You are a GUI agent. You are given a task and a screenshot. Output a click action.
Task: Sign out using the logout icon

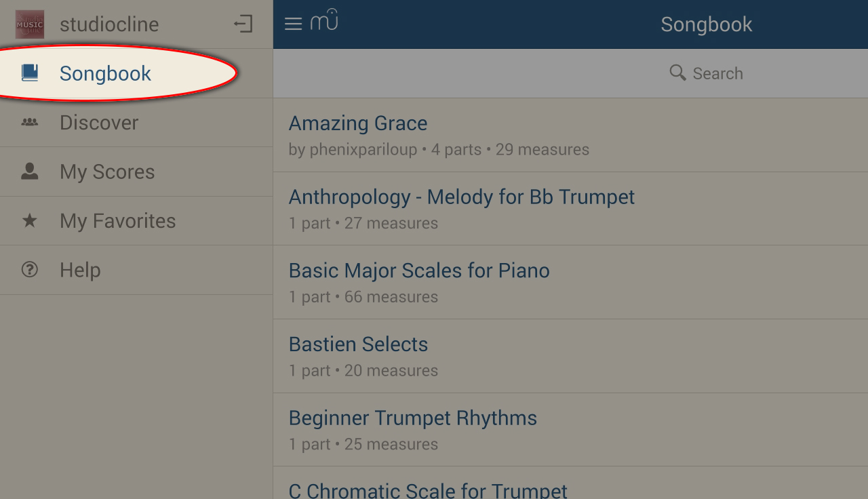click(243, 23)
